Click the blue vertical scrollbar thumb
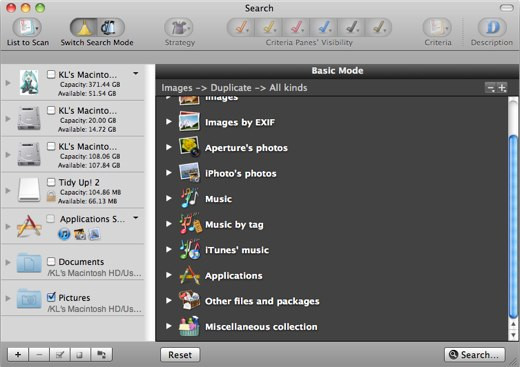Screen dimensions: 520x367 pos(513,227)
